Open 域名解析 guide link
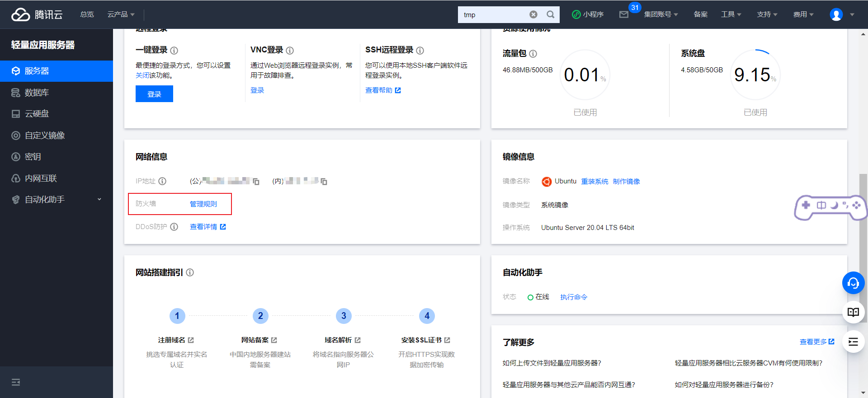The width and height of the screenshot is (868, 398). pyautogui.click(x=343, y=340)
